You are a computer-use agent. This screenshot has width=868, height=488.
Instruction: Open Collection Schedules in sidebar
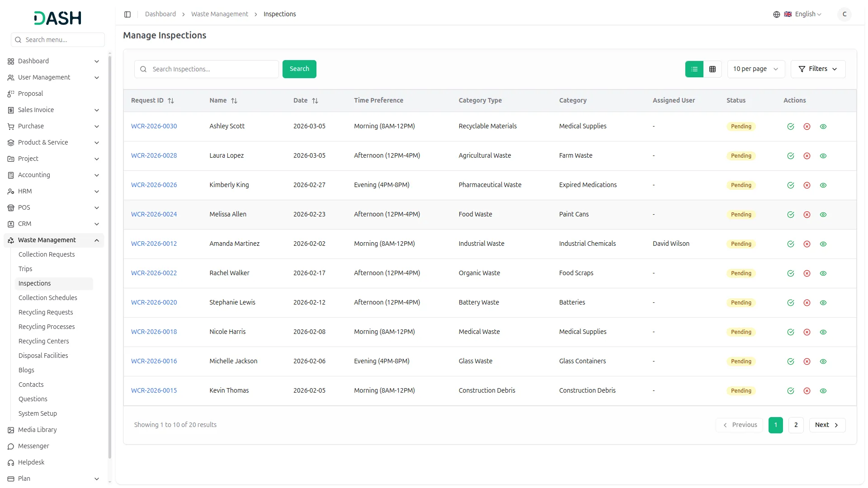[48, 298]
